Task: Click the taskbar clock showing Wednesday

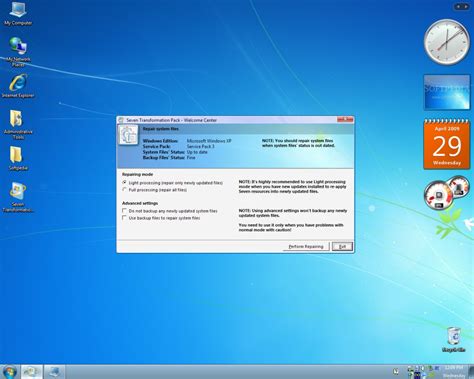Action: pos(453,372)
